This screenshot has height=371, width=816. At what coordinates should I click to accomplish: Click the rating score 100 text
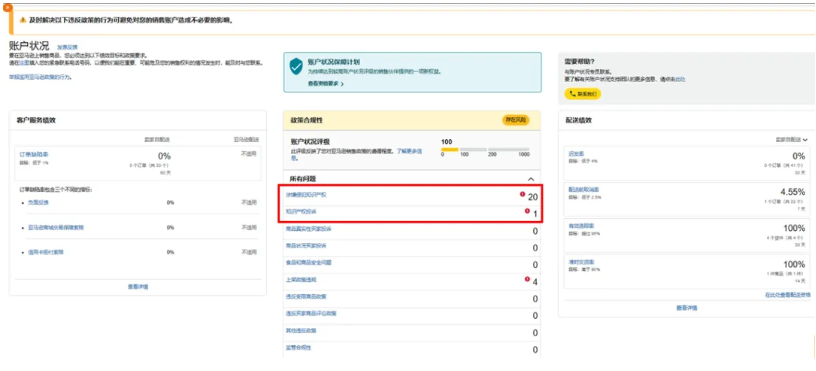[x=447, y=142]
